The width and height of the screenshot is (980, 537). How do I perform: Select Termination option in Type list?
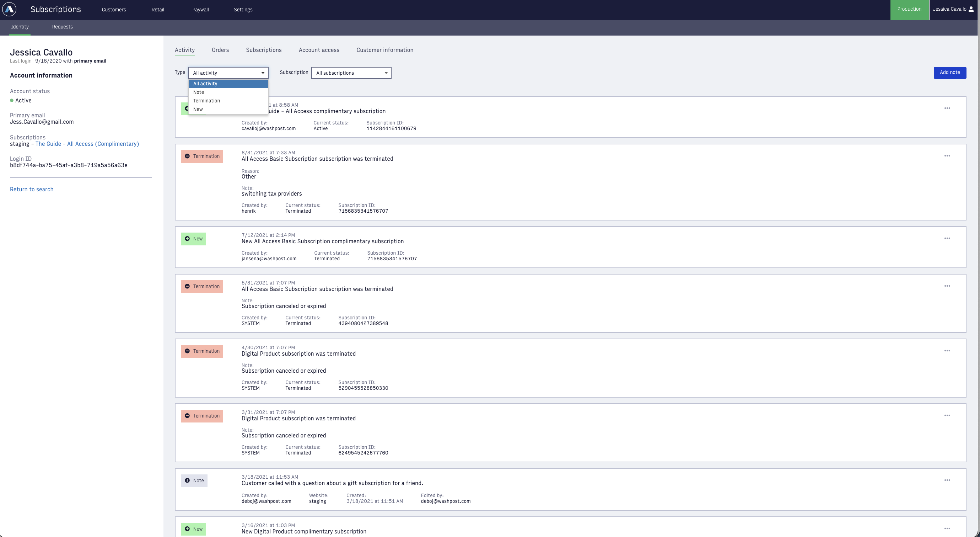click(228, 101)
